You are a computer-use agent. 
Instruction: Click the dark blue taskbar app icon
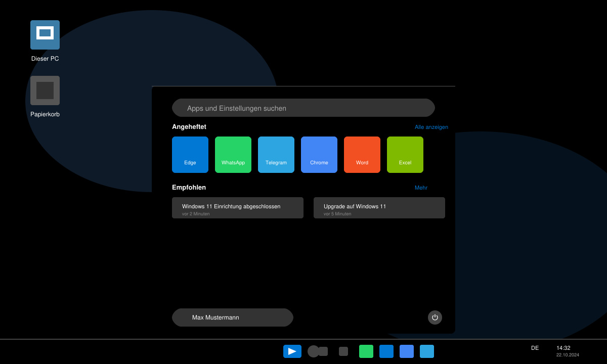(386, 351)
